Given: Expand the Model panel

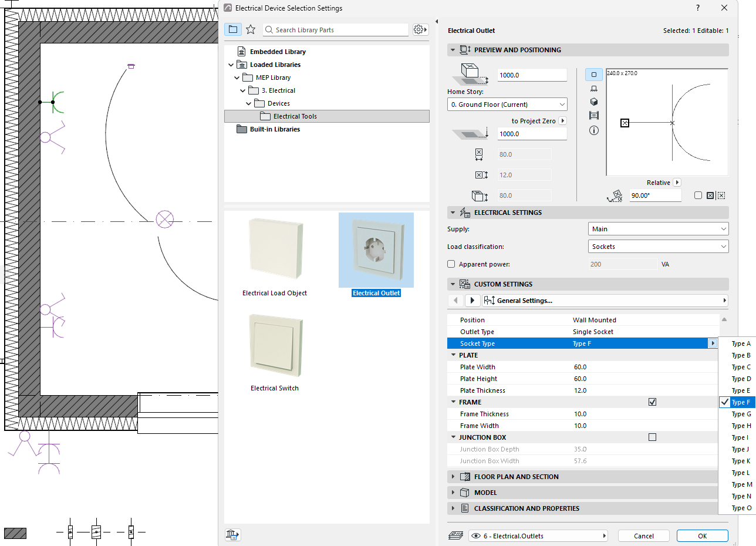Looking at the screenshot, I should pos(453,493).
